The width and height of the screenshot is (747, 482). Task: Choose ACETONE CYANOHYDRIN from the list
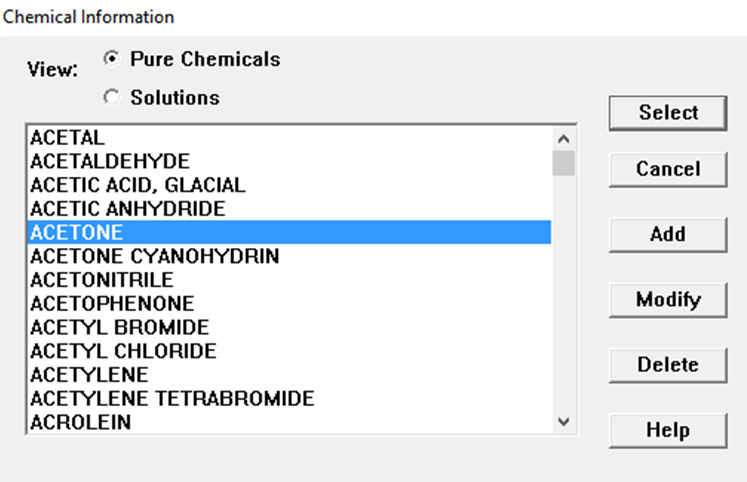click(155, 257)
